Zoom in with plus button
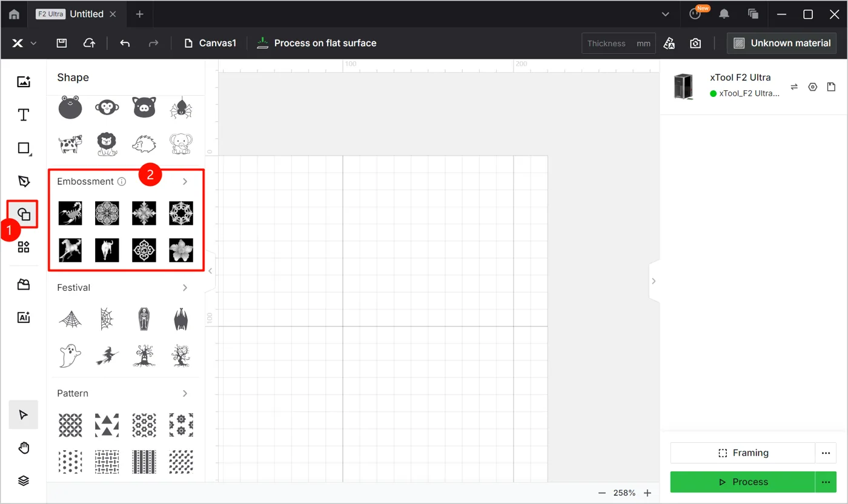 (x=648, y=493)
